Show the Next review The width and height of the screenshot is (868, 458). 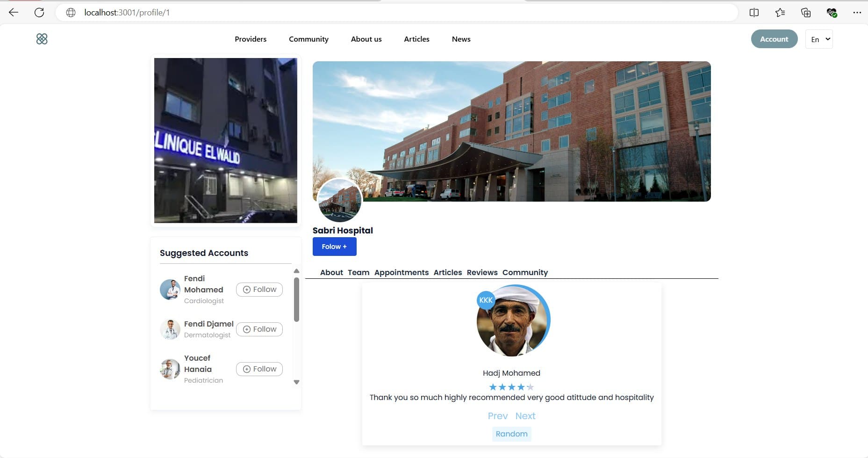coord(525,416)
